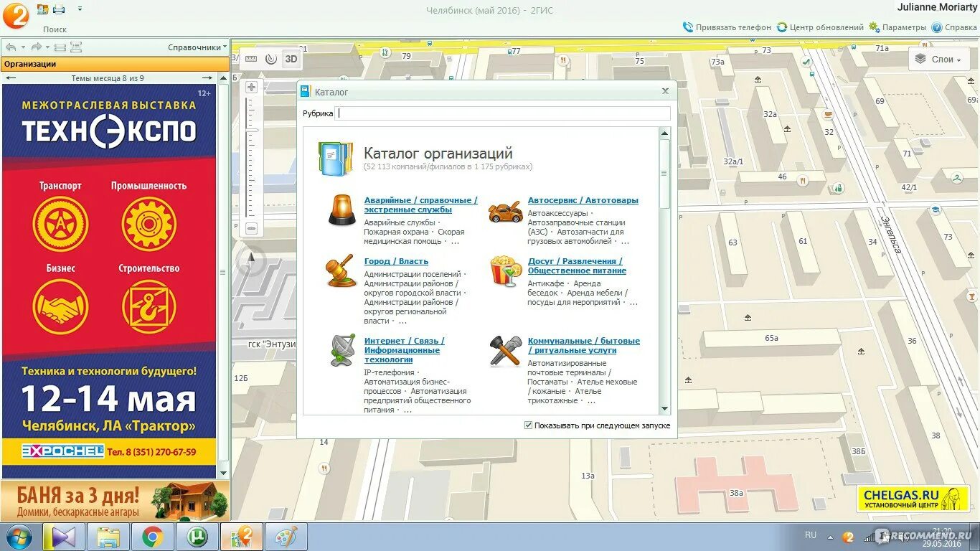Click the emergency siren icon
The width and height of the screenshot is (980, 551).
[342, 210]
